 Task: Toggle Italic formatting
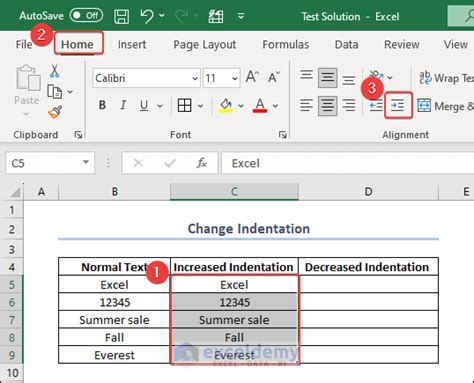123,105
